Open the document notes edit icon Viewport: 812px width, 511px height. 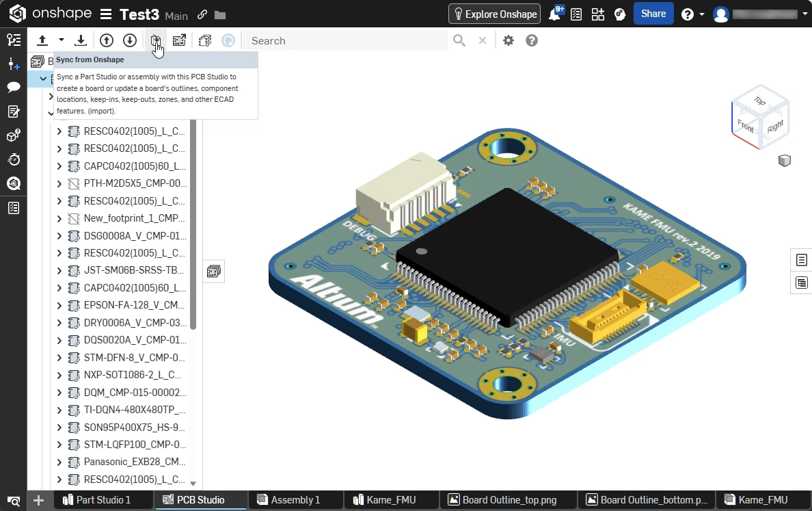click(x=14, y=112)
